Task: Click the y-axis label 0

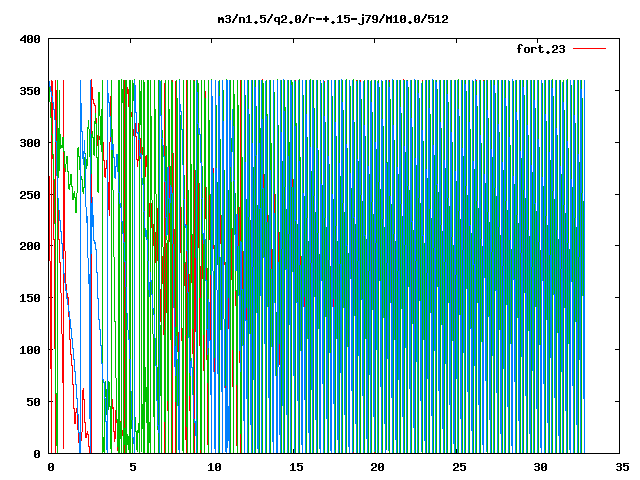Action: pos(37,454)
